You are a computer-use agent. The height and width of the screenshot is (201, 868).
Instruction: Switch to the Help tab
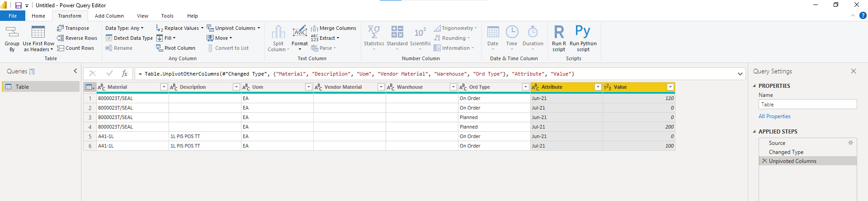click(x=193, y=16)
